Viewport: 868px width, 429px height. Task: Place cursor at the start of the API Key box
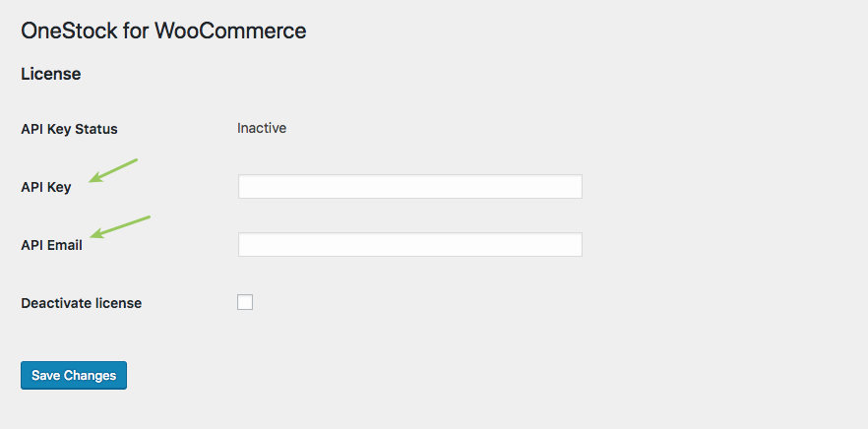(x=244, y=187)
